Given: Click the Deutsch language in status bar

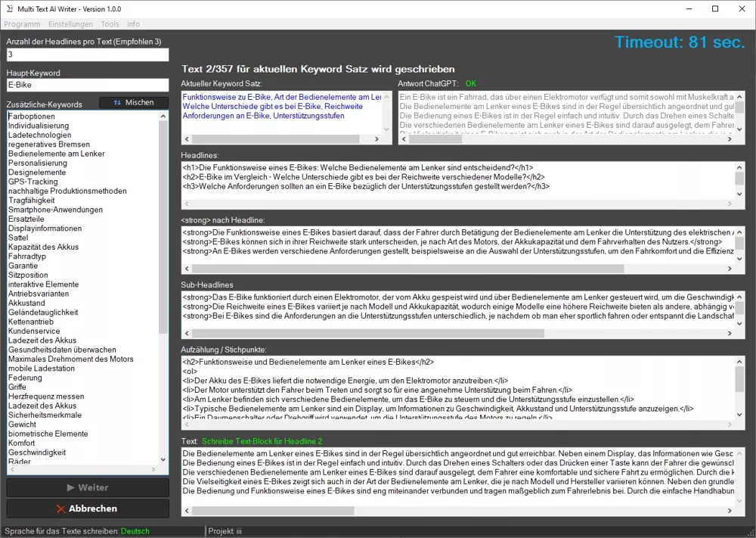Looking at the screenshot, I should (x=135, y=531).
